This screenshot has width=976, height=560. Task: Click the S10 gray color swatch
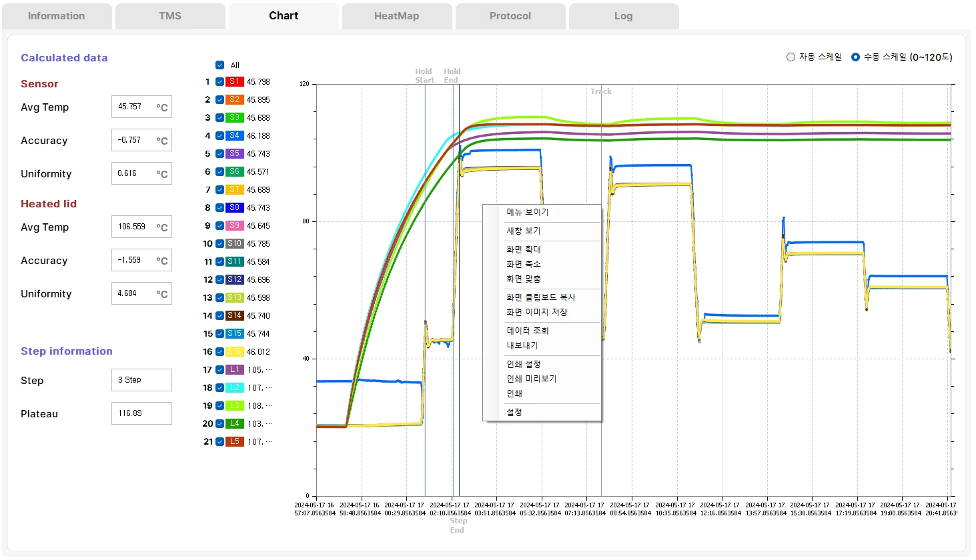(235, 244)
